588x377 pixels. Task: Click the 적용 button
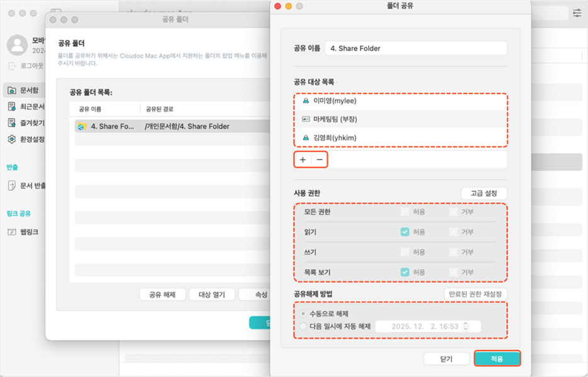pos(497,358)
